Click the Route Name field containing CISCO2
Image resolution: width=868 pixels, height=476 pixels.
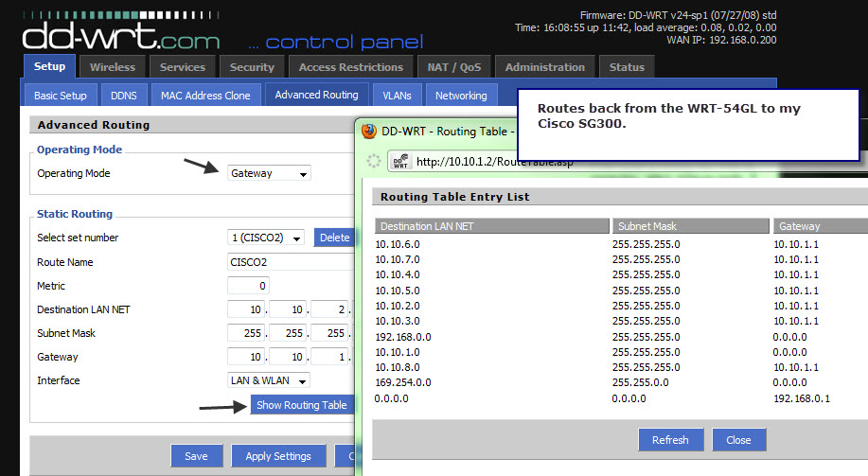click(x=291, y=262)
